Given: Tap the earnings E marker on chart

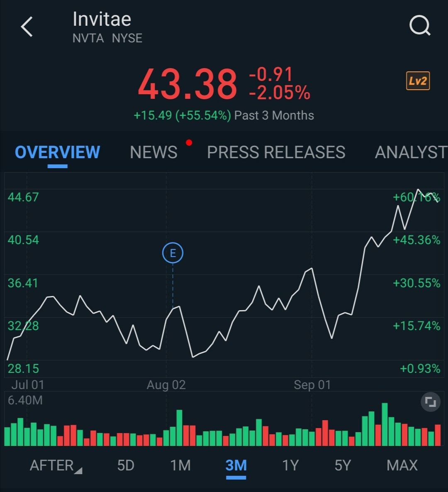Looking at the screenshot, I should [x=173, y=253].
